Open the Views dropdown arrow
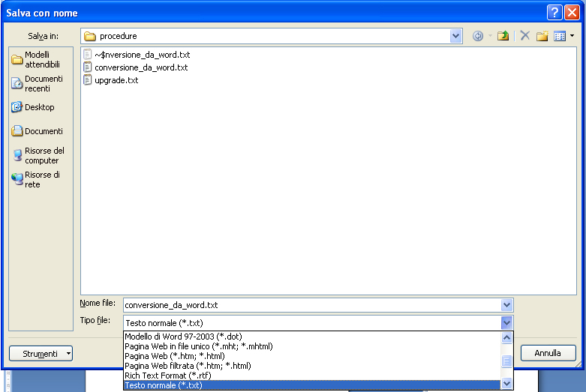This screenshot has height=392, width=586. [x=572, y=36]
